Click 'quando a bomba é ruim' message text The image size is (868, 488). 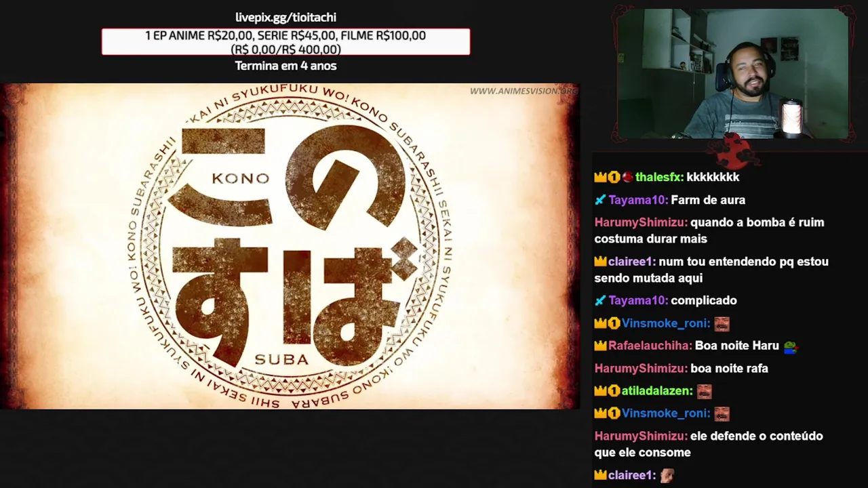tap(757, 222)
